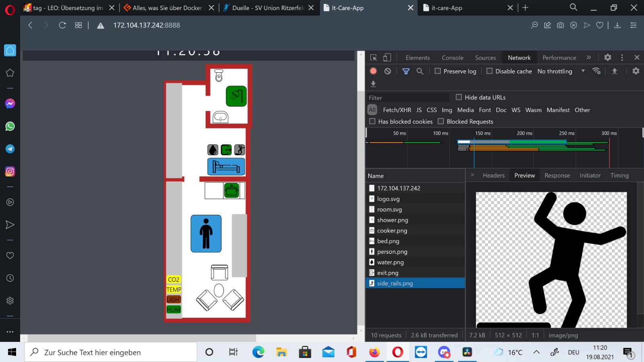Click the green exit door icon
This screenshot has height=362, width=644.
tap(226, 150)
